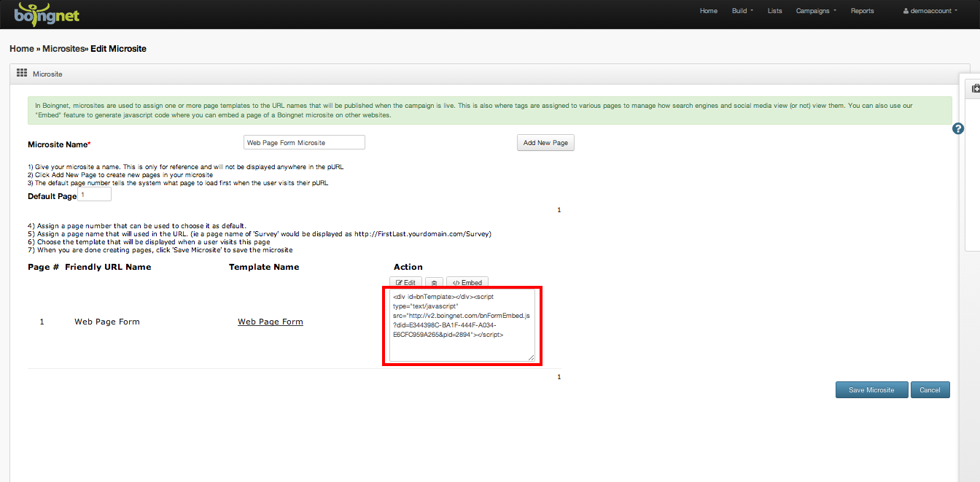Go to Home via the breadcrumb
980x482 pixels.
coord(22,49)
